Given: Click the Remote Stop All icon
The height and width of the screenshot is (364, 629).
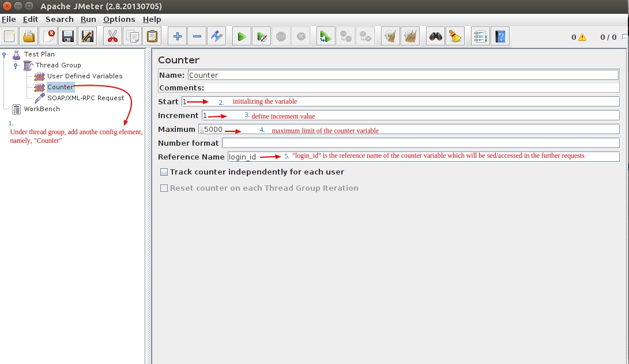Looking at the screenshot, I should pyautogui.click(x=345, y=36).
